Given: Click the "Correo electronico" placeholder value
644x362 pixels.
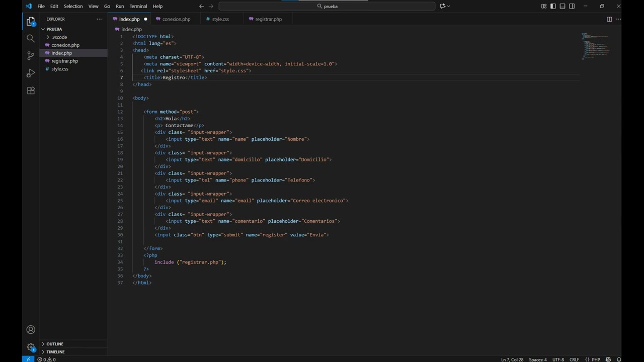Looking at the screenshot, I should [x=319, y=201].
